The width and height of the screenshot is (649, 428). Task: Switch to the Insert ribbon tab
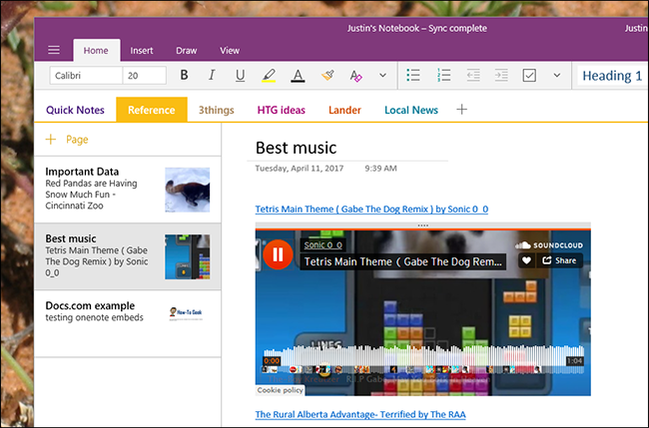coord(141,50)
